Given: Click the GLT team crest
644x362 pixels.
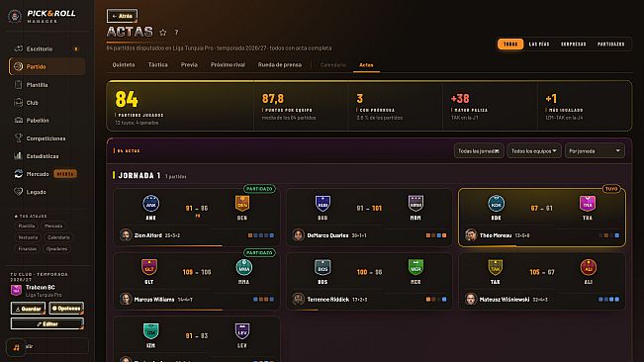Looking at the screenshot, I should (149, 267).
